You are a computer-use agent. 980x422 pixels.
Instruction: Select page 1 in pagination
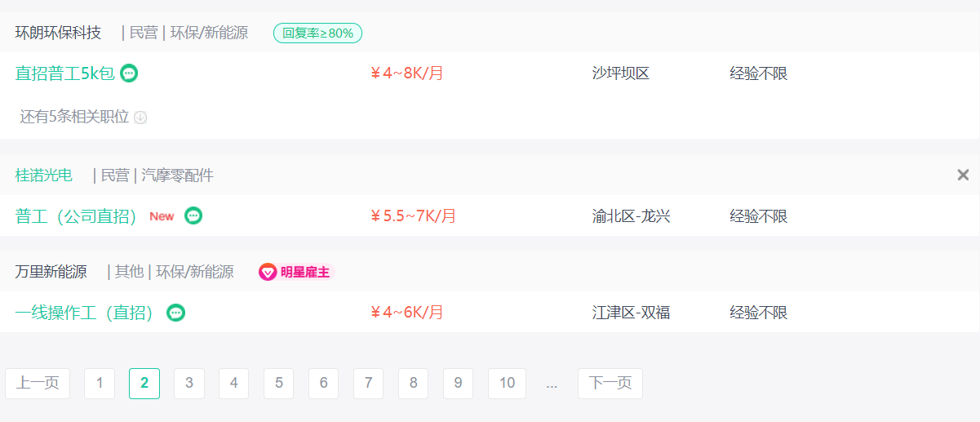click(100, 384)
